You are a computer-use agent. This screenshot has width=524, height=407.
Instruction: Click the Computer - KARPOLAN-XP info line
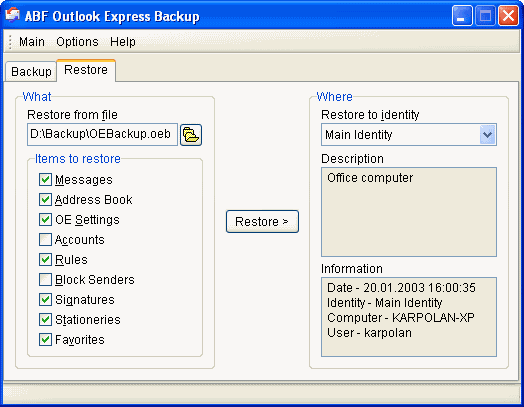(401, 317)
